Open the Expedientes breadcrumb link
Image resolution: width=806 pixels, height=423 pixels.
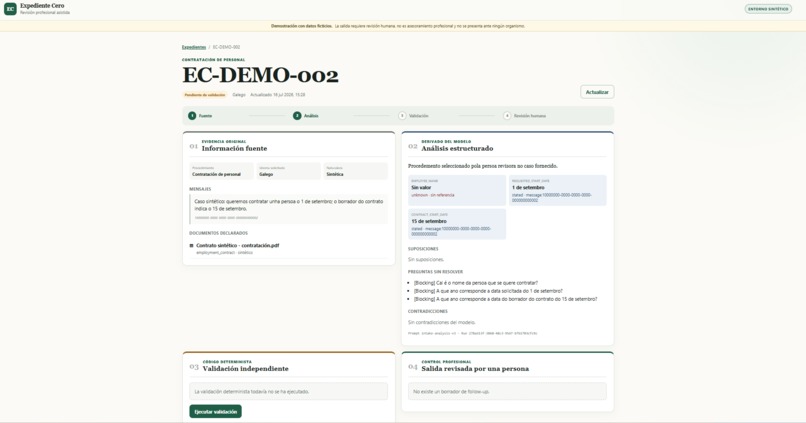tap(194, 47)
